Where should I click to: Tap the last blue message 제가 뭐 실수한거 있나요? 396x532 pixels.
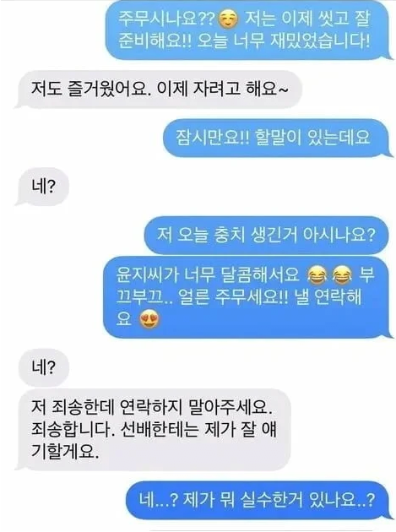(x=258, y=500)
